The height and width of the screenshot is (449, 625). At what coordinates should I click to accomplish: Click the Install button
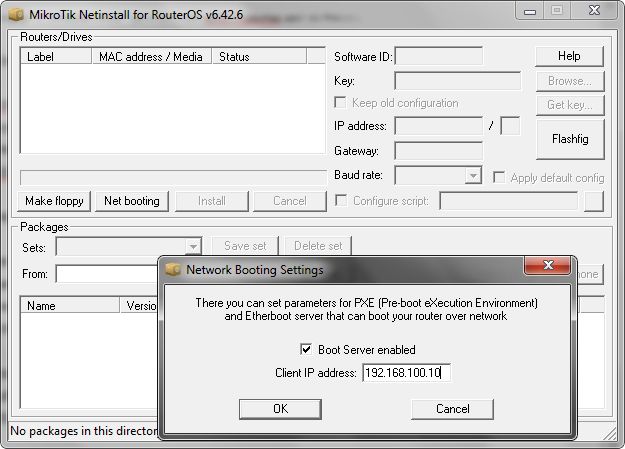click(x=212, y=201)
